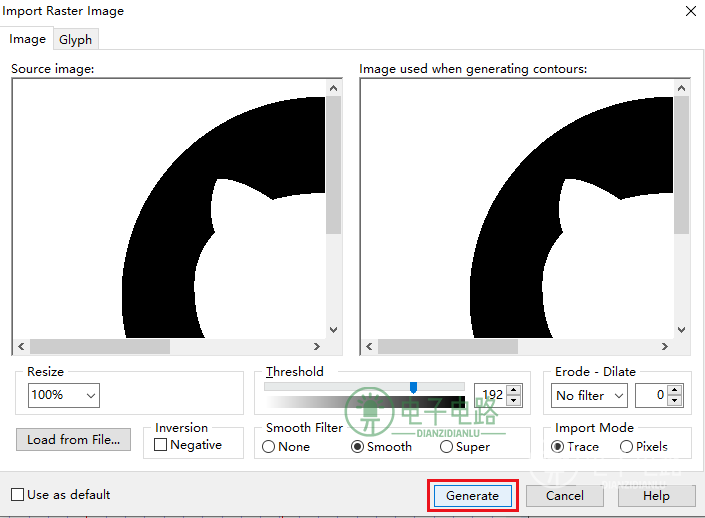Click contour image scroll up arrow

[682, 88]
